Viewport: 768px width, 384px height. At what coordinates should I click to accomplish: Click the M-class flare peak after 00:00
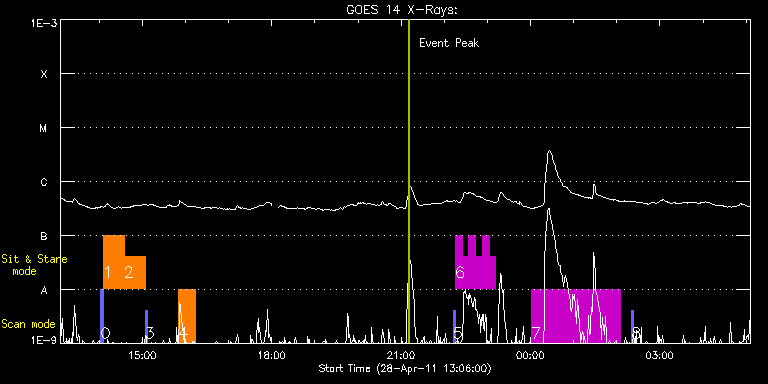coord(549,151)
